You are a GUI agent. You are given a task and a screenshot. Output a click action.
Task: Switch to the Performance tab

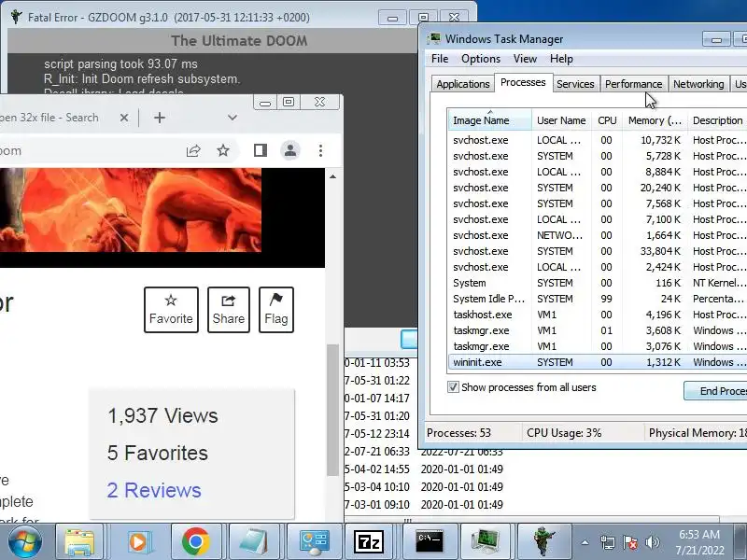coord(634,84)
